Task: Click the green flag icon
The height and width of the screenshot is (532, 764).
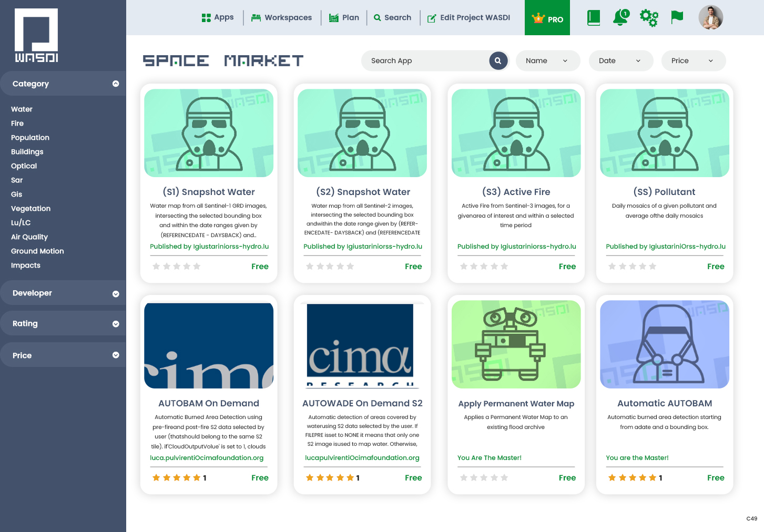Action: [677, 17]
